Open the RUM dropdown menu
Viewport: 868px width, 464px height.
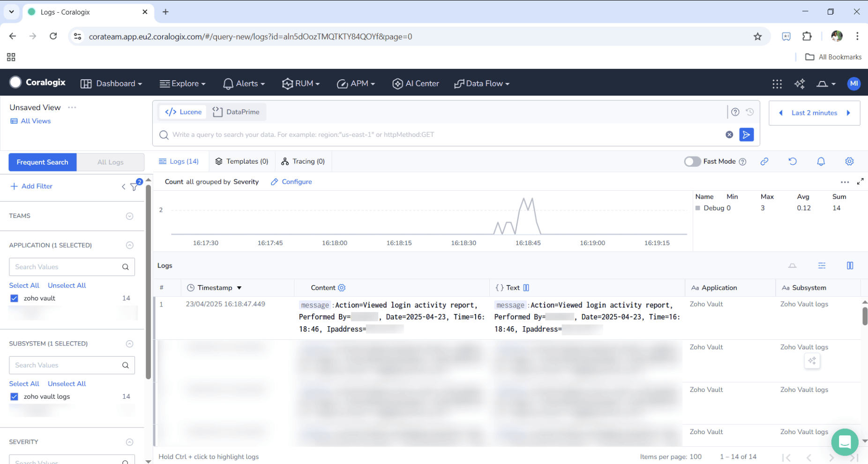(301, 83)
